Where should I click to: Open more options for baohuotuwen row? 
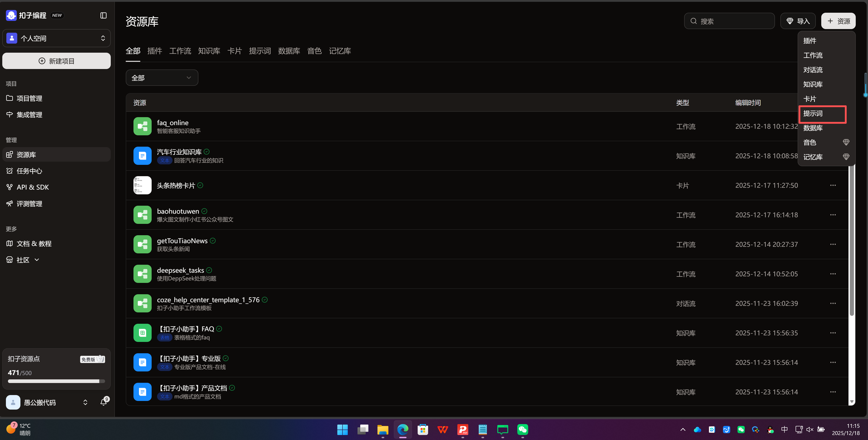point(833,215)
